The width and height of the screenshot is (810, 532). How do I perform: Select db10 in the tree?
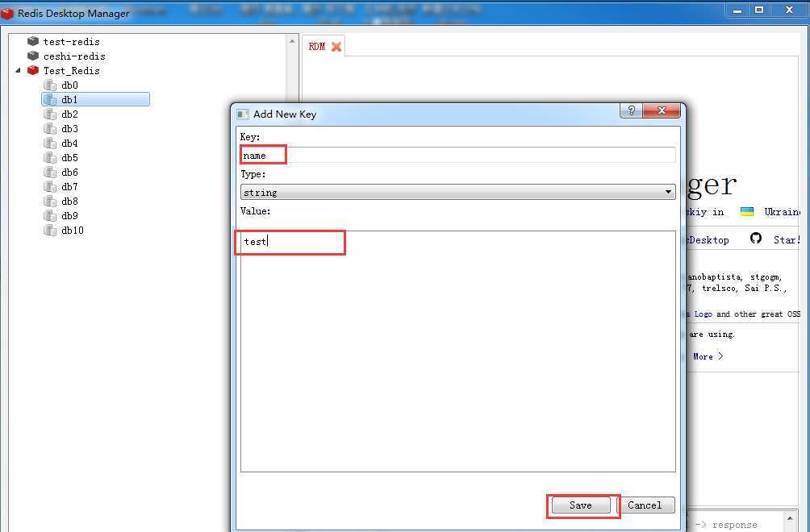click(x=73, y=231)
